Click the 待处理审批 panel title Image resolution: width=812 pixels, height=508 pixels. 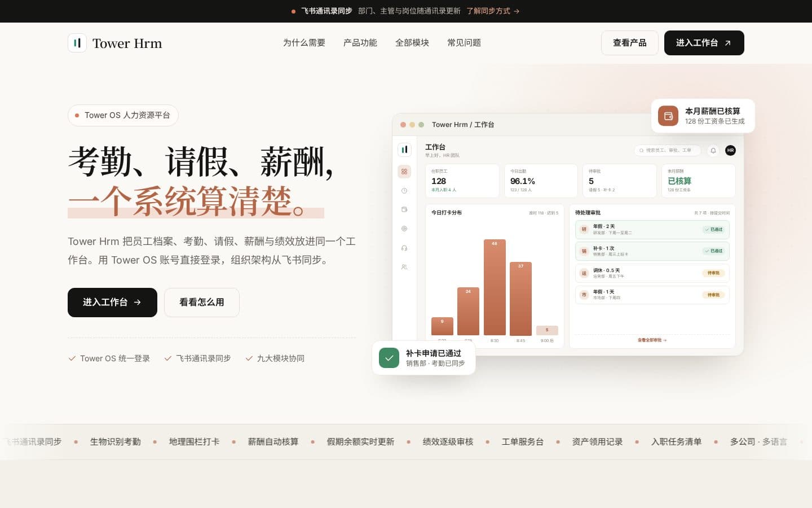[x=588, y=213]
